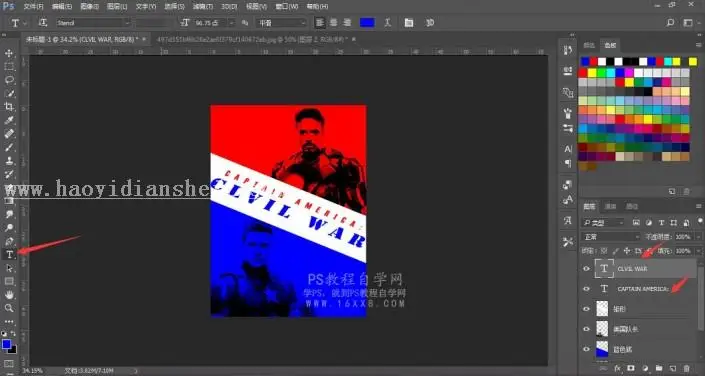Open the layer filter type dropdown
Viewport: 705px width, 376px height.
pos(603,223)
